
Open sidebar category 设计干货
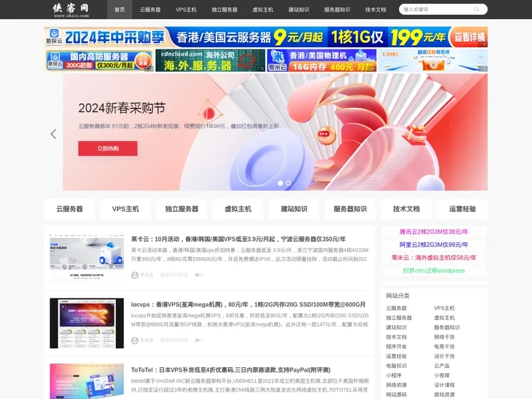click(x=444, y=356)
